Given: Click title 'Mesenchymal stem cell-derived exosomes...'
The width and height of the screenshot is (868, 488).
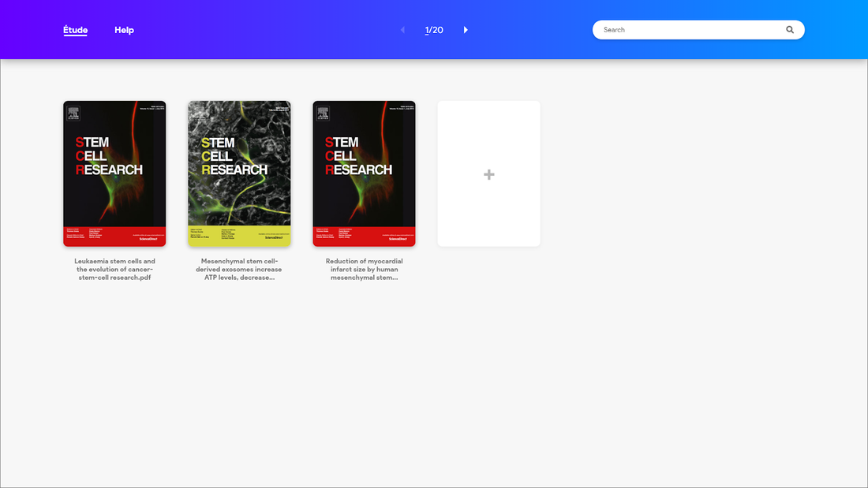Looking at the screenshot, I should 239,270.
